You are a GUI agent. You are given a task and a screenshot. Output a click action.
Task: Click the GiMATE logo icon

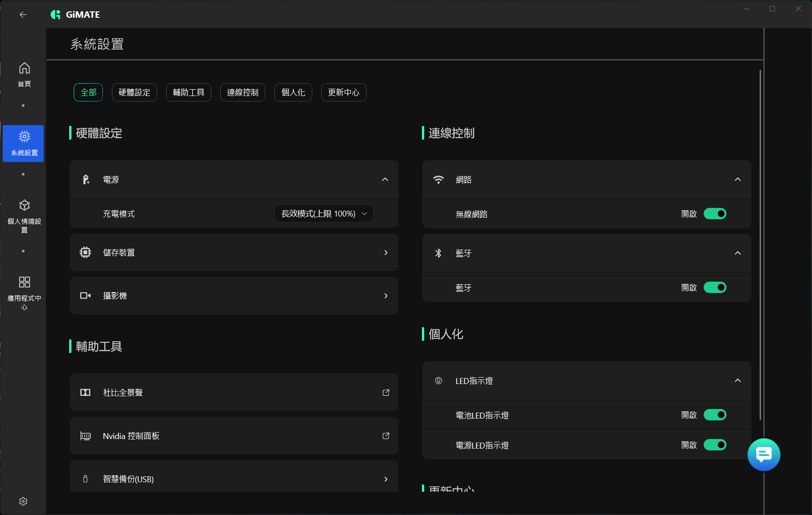tap(56, 15)
